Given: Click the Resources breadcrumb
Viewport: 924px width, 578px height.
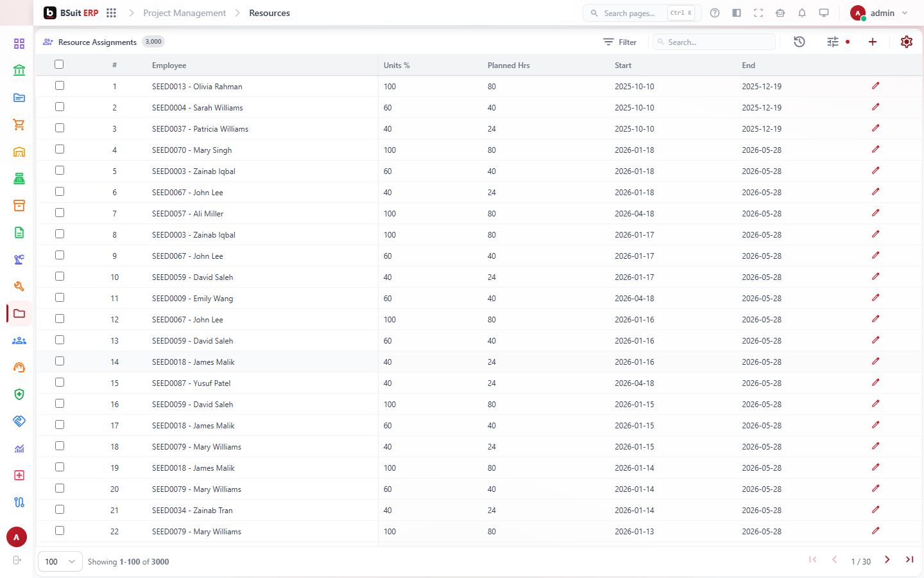Looking at the screenshot, I should (x=269, y=13).
